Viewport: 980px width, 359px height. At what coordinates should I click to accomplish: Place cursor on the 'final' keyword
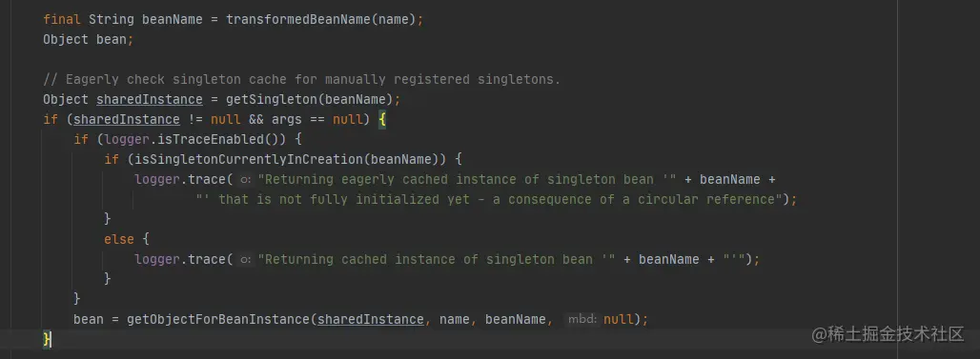click(x=62, y=19)
